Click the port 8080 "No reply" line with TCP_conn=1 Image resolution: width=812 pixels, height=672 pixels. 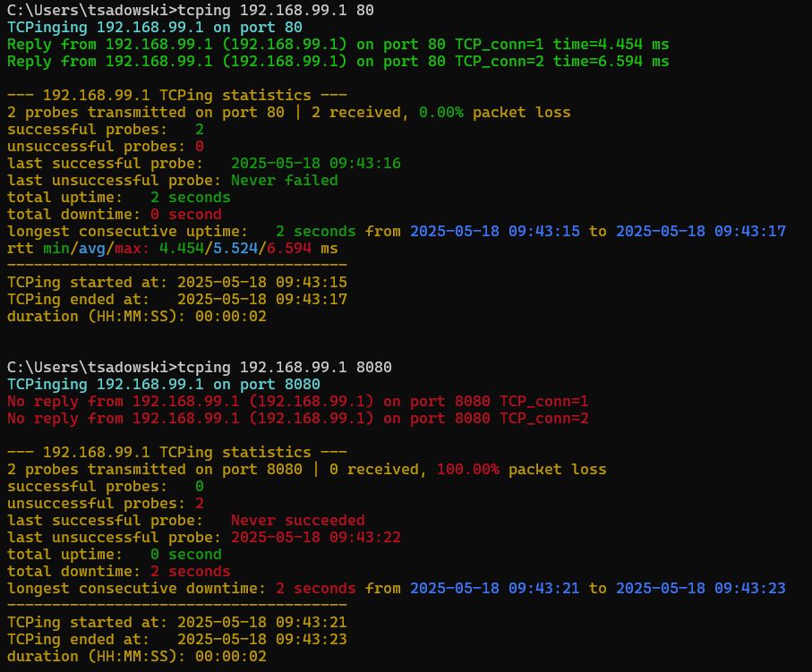point(297,402)
